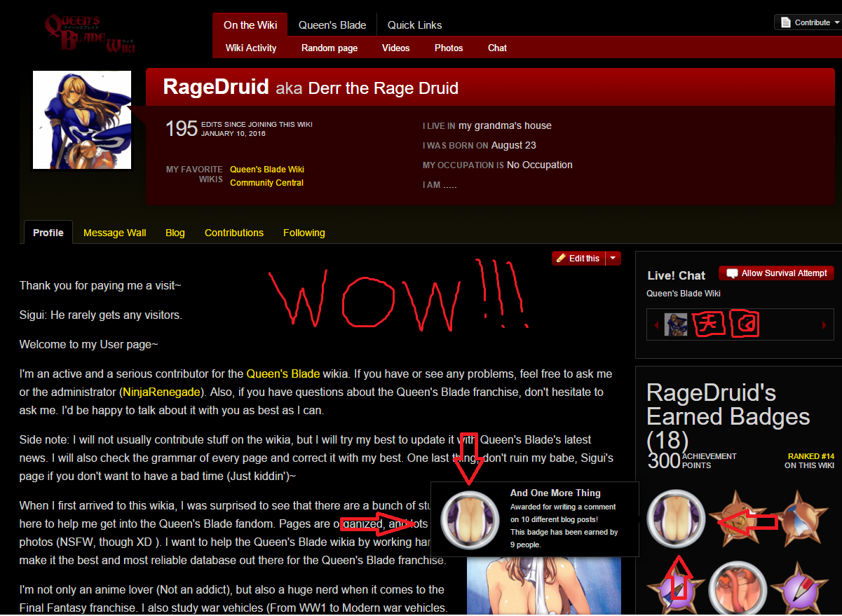This screenshot has height=616, width=842.
Task: Switch to the Message Wall tab
Action: (x=115, y=233)
